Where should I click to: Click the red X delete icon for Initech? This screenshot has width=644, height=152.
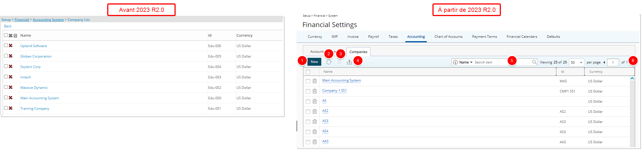pos(11,77)
